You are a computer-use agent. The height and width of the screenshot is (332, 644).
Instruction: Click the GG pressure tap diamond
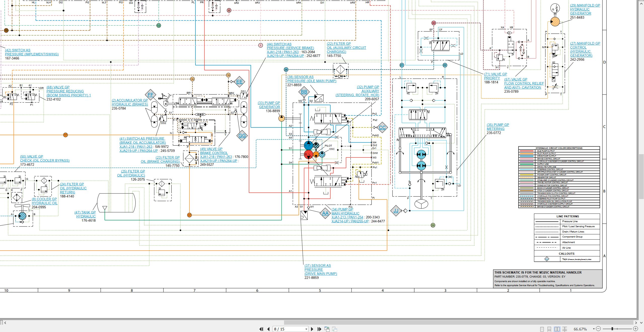click(242, 136)
